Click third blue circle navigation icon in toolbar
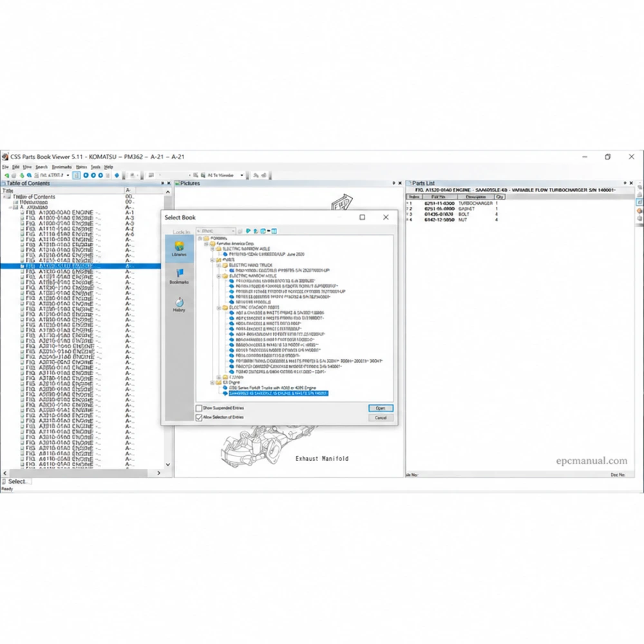Image resolution: width=644 pixels, height=644 pixels. point(100,175)
